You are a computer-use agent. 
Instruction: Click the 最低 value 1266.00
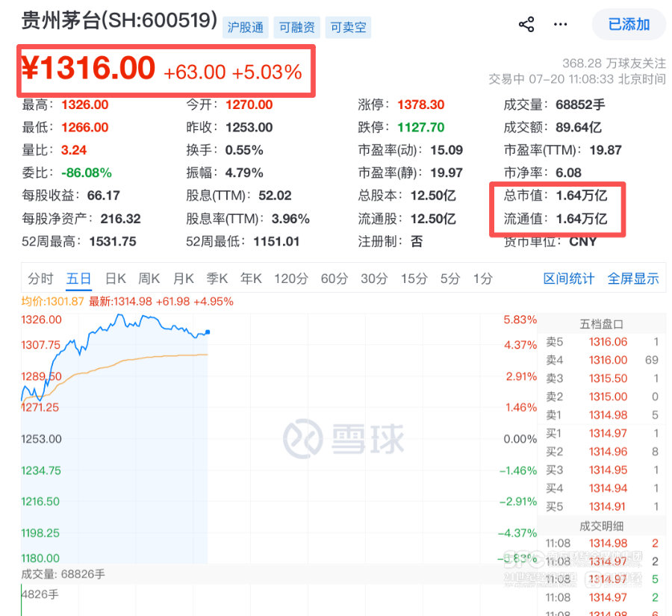coord(85,128)
